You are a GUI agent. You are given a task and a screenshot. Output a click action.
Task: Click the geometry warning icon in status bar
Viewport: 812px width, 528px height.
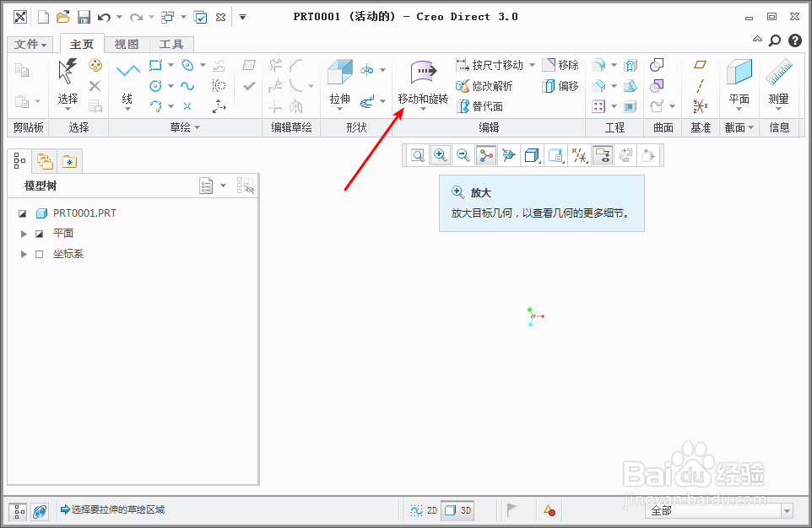(x=549, y=510)
